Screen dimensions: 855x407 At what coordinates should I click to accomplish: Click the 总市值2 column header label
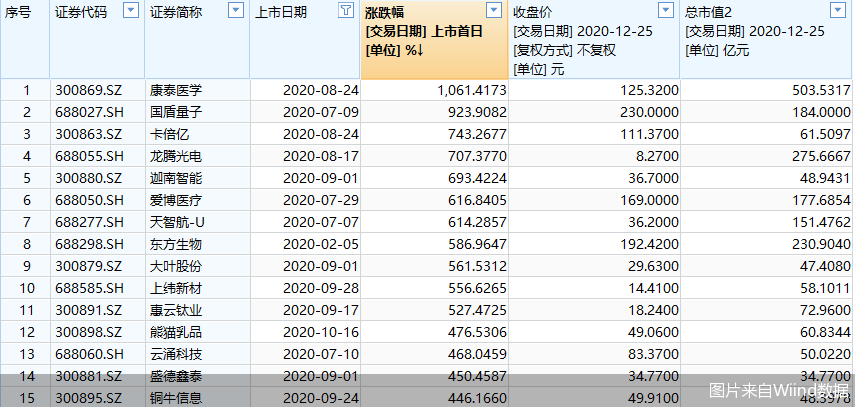(x=708, y=13)
